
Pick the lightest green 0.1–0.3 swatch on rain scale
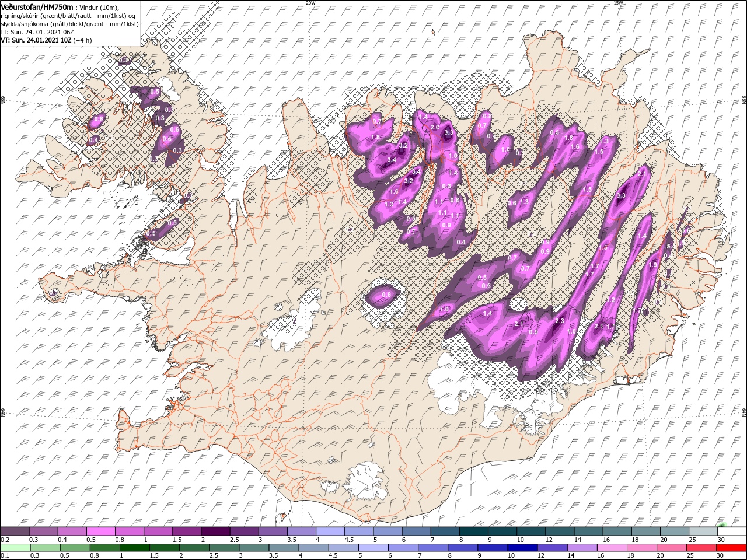point(15,548)
